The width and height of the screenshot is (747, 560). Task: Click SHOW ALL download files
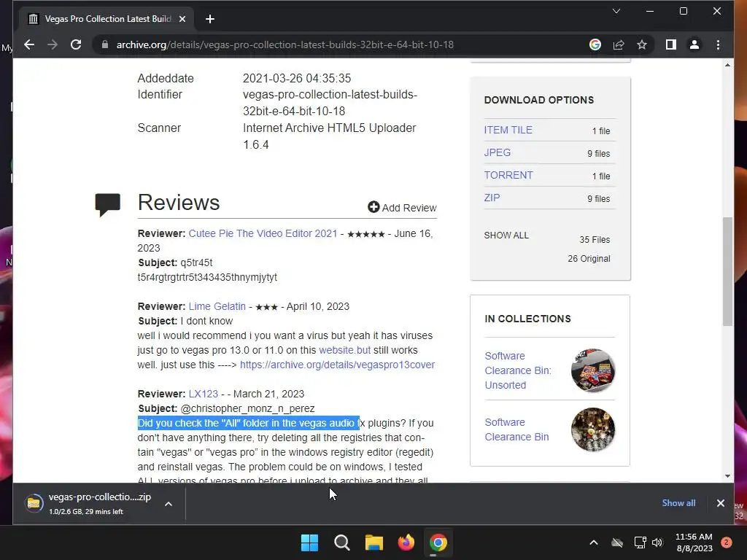coord(506,236)
